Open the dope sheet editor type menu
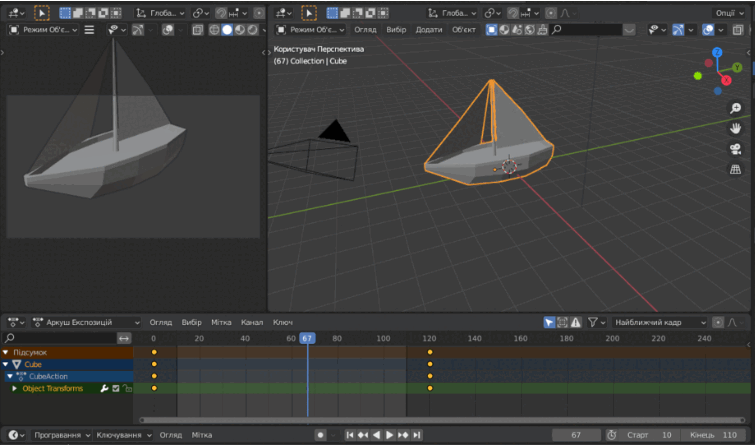Image resolution: width=755 pixels, height=445 pixels. 16,322
